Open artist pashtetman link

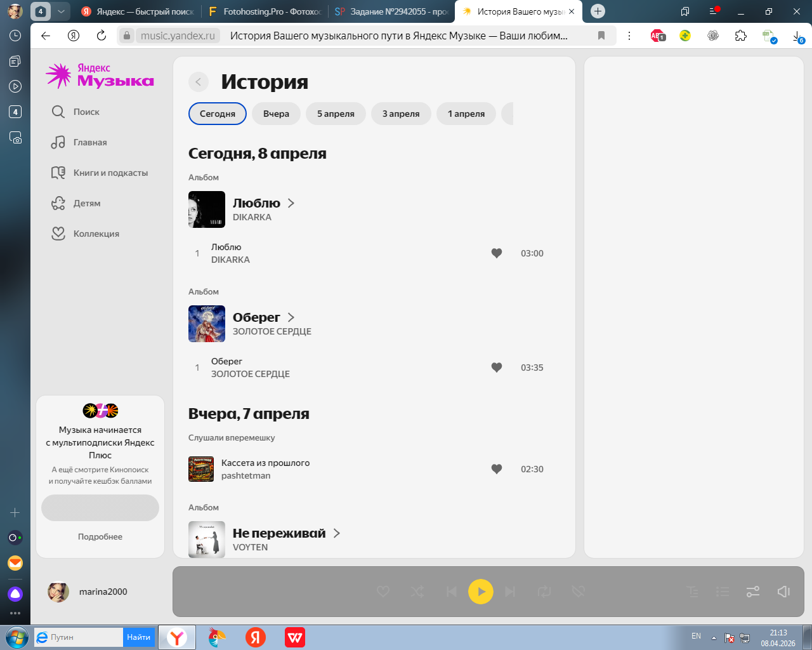246,475
